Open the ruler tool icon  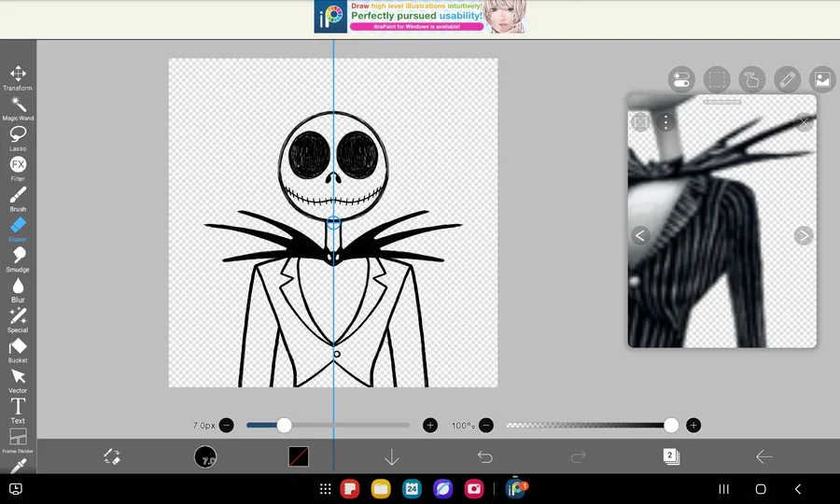click(788, 80)
